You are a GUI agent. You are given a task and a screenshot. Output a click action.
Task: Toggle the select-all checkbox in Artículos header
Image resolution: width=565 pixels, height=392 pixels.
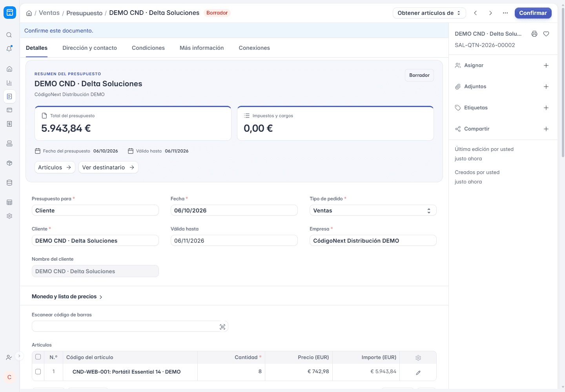pos(38,357)
